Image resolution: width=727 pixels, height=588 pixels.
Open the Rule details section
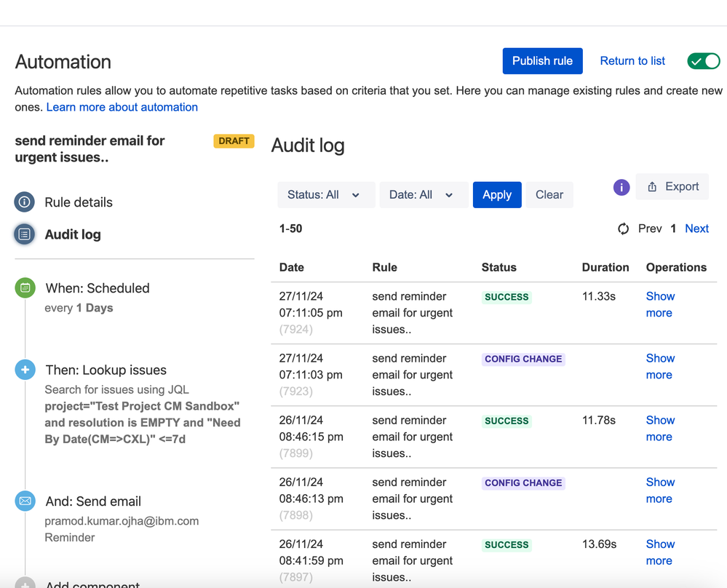point(79,202)
